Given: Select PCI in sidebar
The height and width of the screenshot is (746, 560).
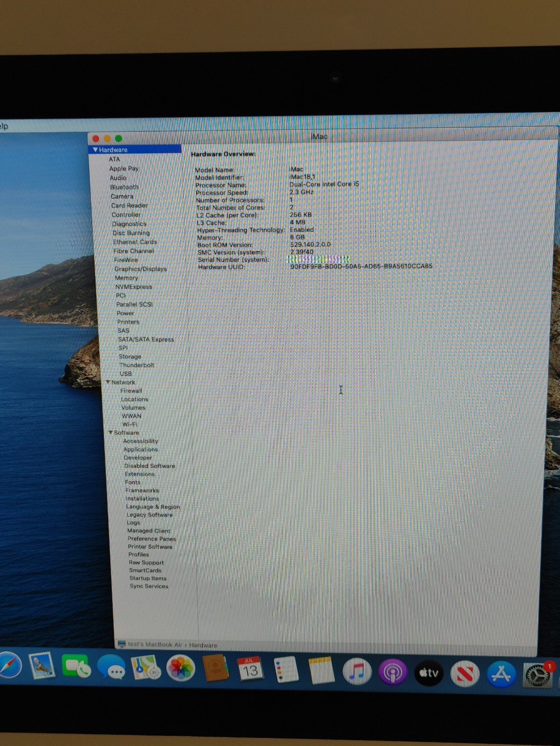Looking at the screenshot, I should tap(121, 295).
